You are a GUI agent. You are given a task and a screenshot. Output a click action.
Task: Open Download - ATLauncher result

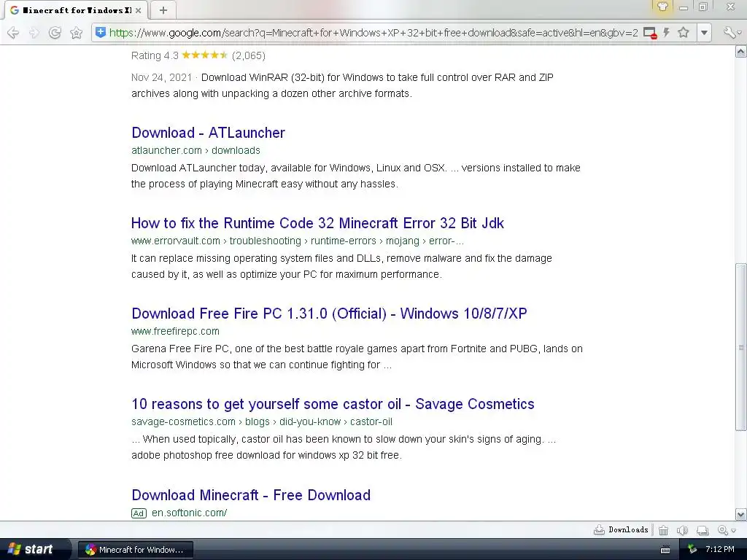208,133
